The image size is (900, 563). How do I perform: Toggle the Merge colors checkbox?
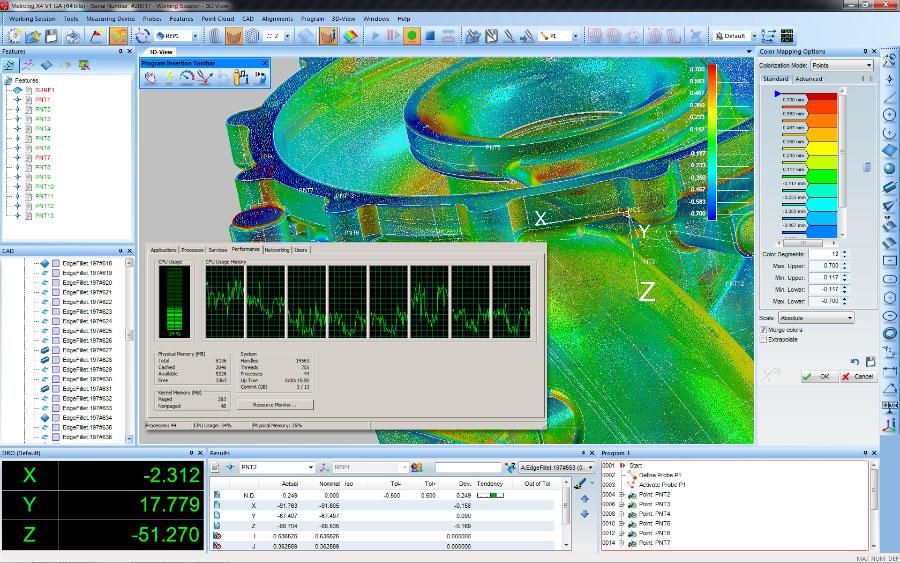click(x=765, y=329)
